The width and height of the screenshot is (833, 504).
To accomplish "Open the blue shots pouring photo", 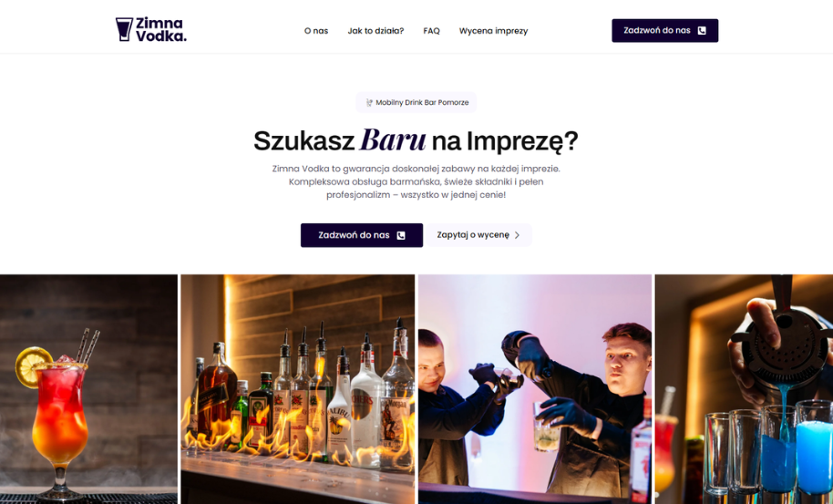I will [744, 389].
